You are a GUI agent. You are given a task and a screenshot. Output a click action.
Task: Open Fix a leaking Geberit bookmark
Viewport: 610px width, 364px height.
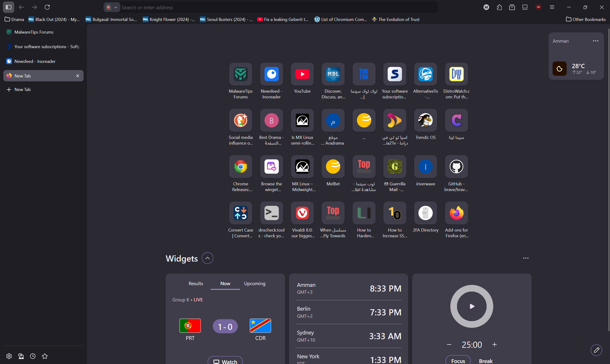pos(283,19)
